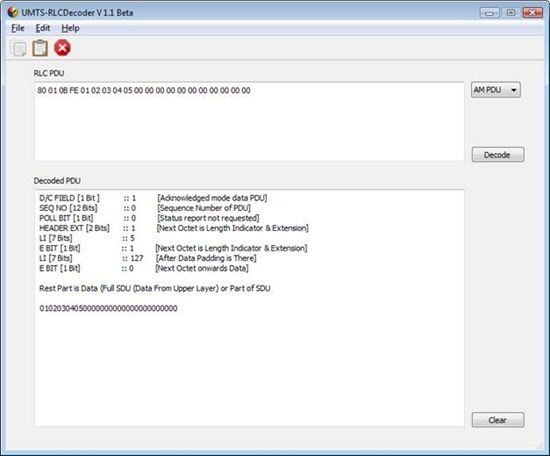Click '[After Data Padding is There]' text
The width and height of the screenshot is (550, 456).
(206, 258)
